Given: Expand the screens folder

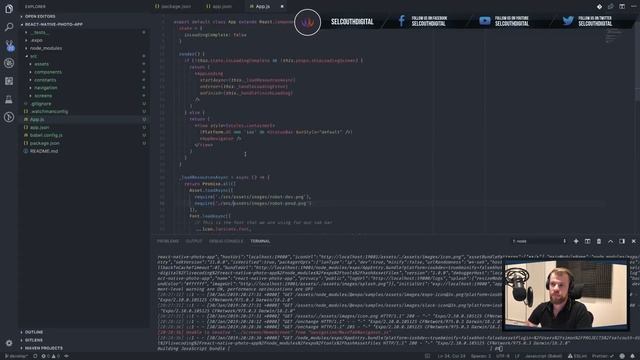Looking at the screenshot, I should (43, 96).
